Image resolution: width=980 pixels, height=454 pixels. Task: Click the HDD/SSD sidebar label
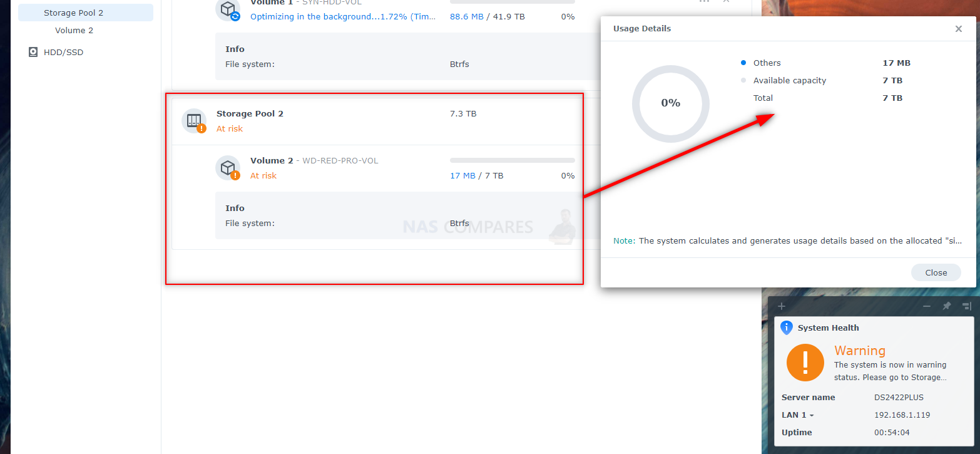coord(63,52)
